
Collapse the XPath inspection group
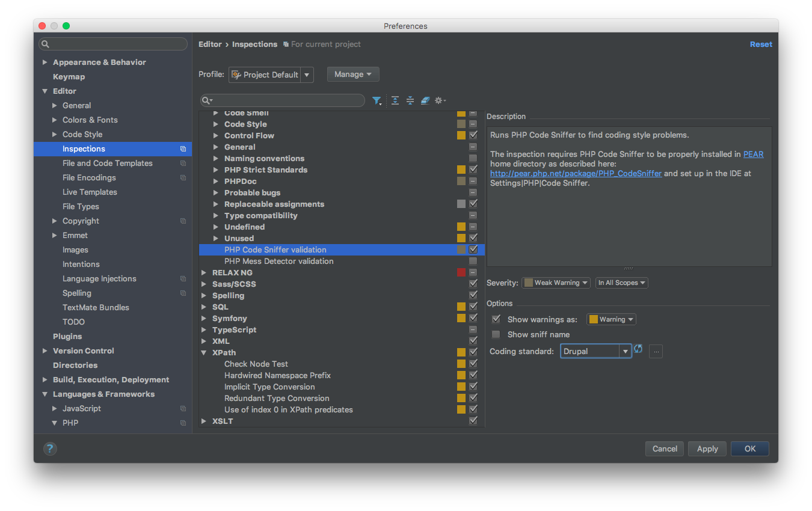[205, 353]
